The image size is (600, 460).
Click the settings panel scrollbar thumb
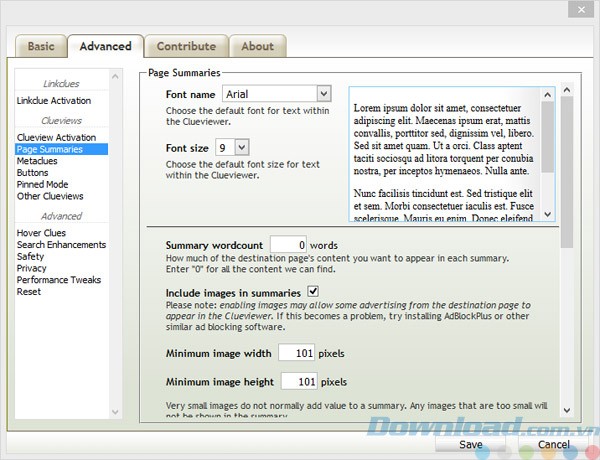click(567, 172)
